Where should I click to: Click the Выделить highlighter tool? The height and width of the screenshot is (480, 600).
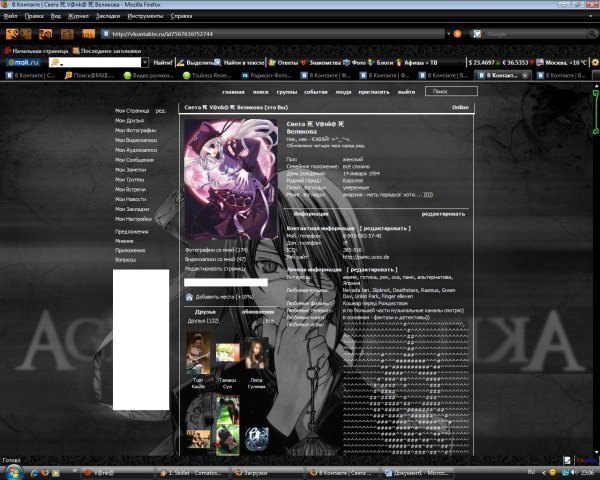point(196,62)
